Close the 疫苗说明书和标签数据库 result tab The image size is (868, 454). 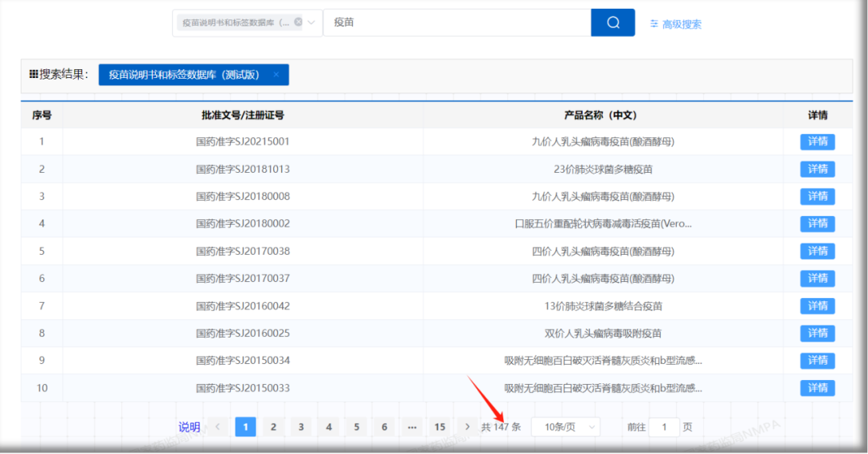276,75
